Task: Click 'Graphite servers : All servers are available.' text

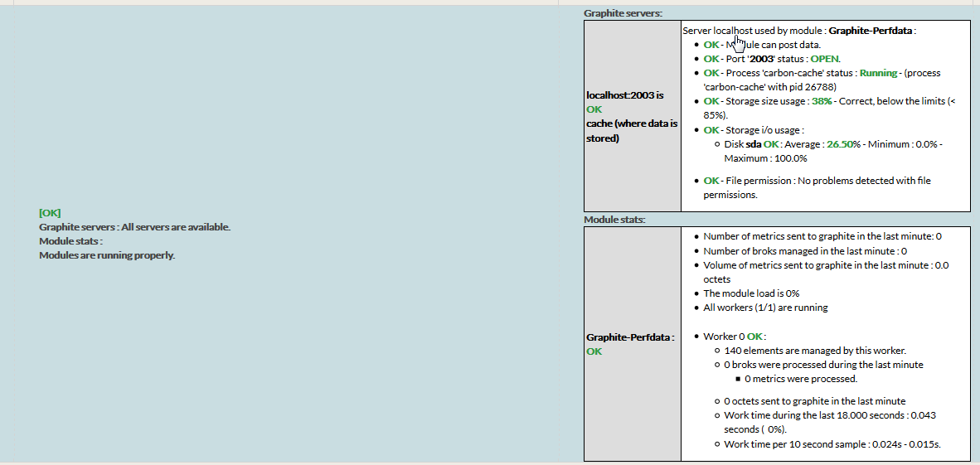Action: click(x=134, y=227)
